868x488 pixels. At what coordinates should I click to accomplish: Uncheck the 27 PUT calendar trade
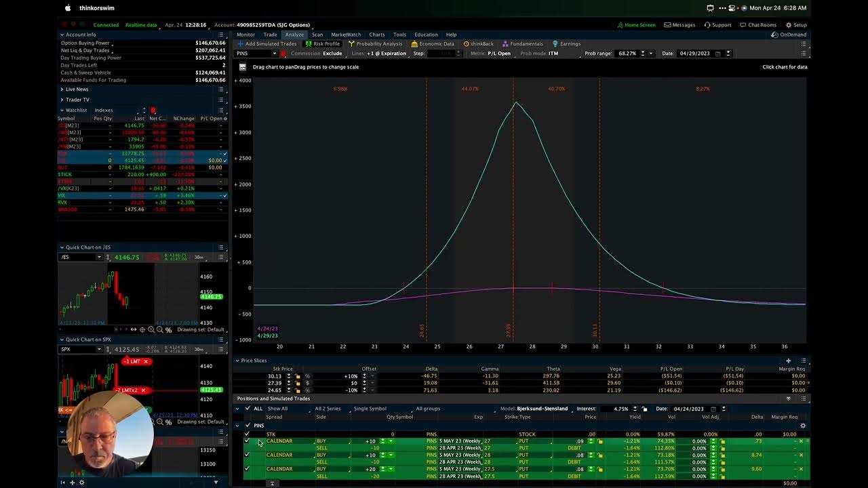(247, 441)
